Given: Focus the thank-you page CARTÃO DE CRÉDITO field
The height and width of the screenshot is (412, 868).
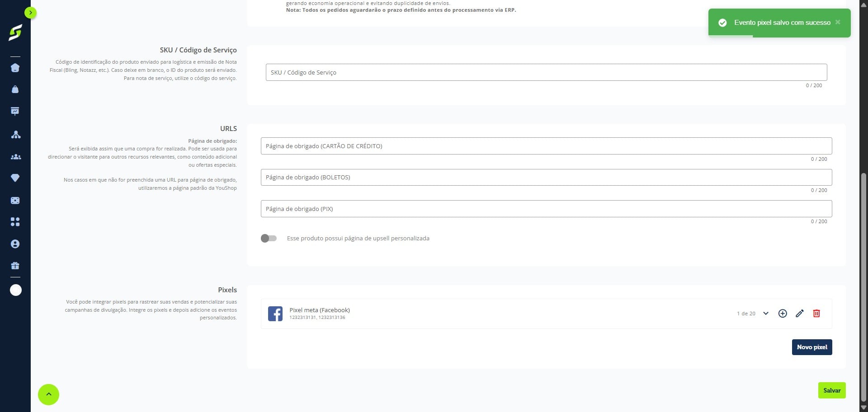Looking at the screenshot, I should 546,146.
